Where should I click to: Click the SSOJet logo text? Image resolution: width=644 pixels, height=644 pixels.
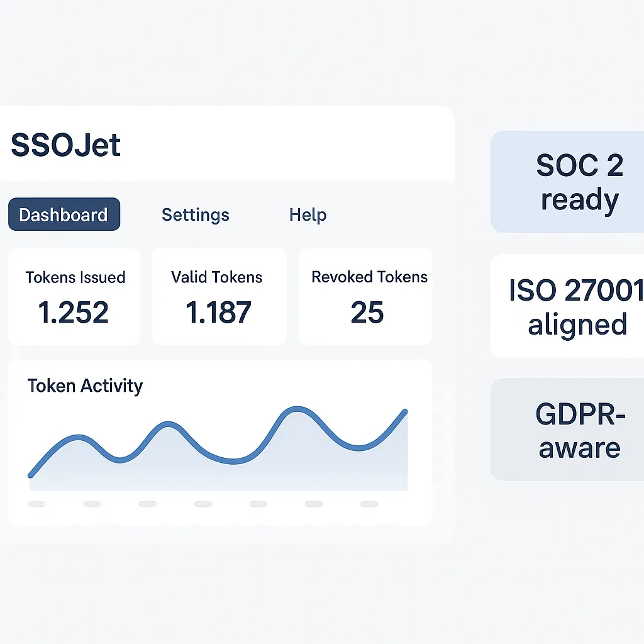tap(65, 145)
